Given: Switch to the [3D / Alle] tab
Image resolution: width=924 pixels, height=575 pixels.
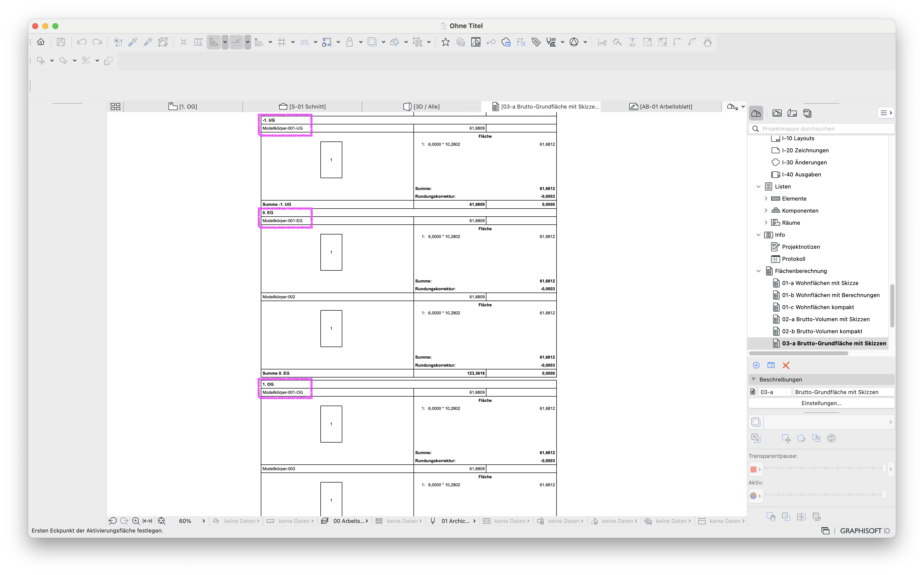Looking at the screenshot, I should coord(421,107).
